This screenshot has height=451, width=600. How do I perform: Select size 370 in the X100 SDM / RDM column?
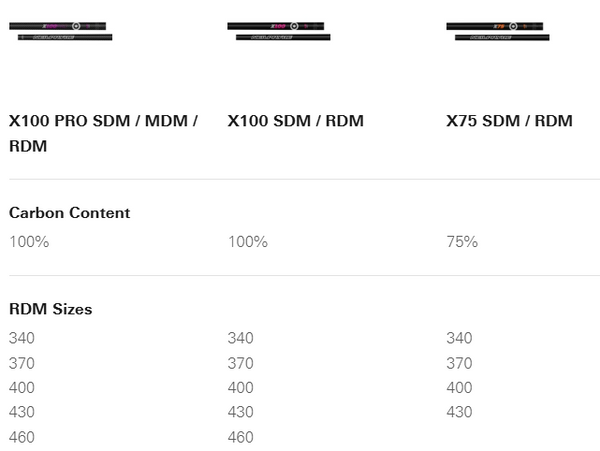coord(240,363)
